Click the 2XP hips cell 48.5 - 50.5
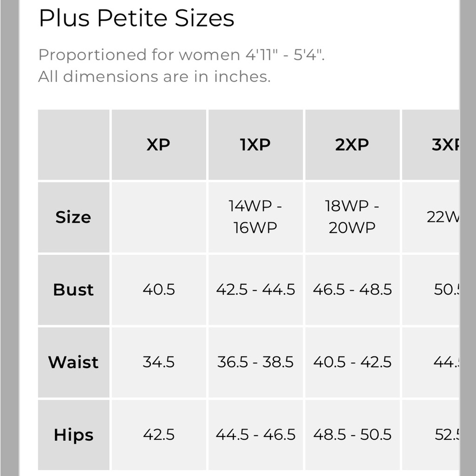 point(352,435)
